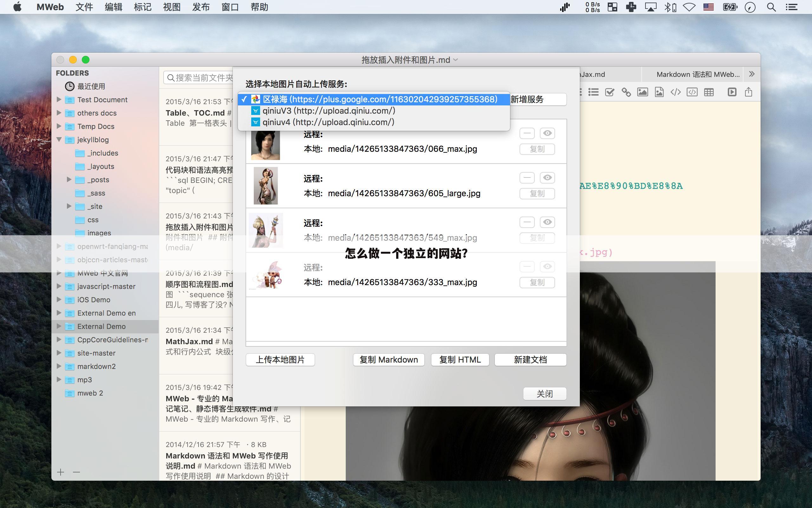Open the Wi-Fi status menu
Screen dimensions: 812x508
(x=689, y=7)
